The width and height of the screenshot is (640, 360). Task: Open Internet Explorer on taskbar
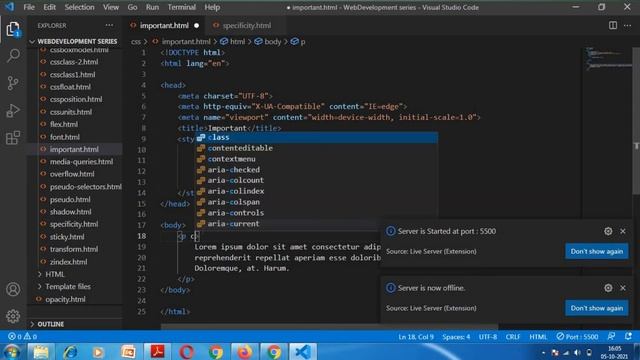coord(70,352)
